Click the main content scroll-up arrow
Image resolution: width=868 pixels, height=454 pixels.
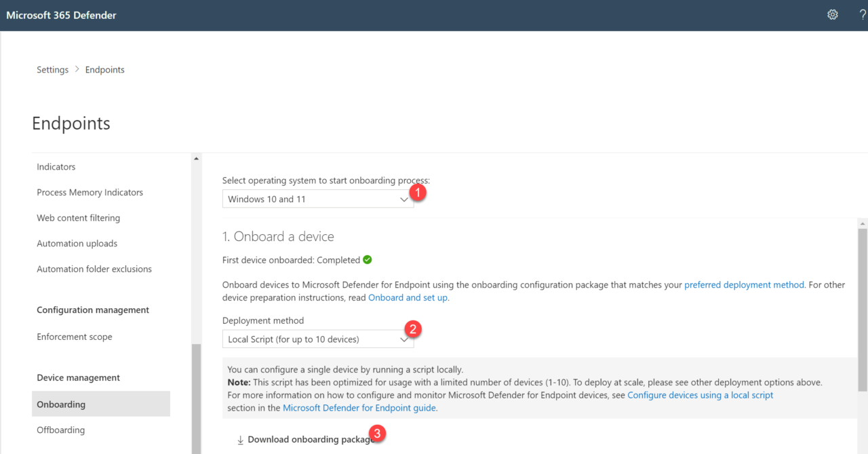click(x=863, y=223)
